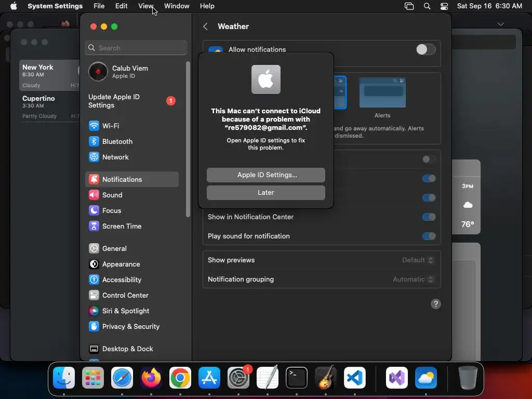The width and height of the screenshot is (532, 399).
Task: Click the settings Search field
Action: click(x=136, y=48)
